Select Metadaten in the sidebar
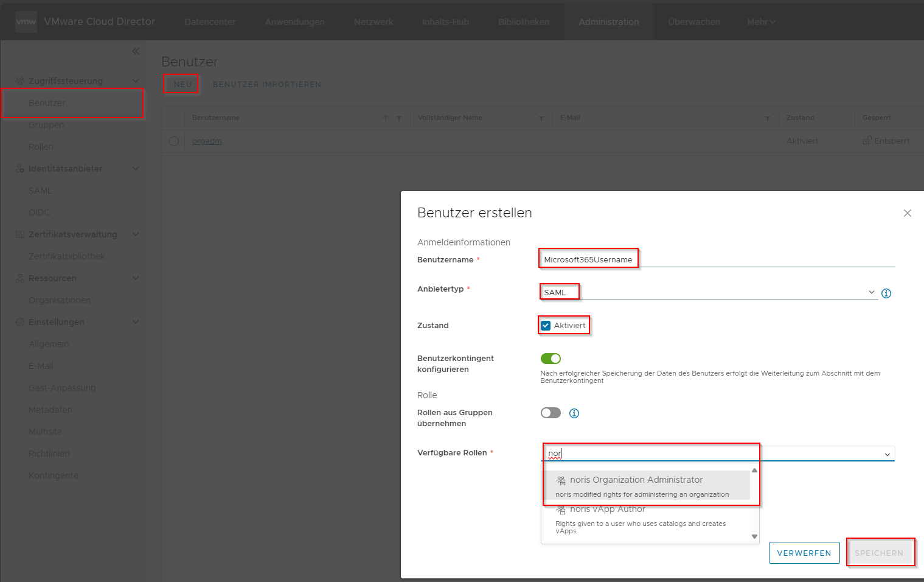Image resolution: width=924 pixels, height=582 pixels. pos(50,410)
